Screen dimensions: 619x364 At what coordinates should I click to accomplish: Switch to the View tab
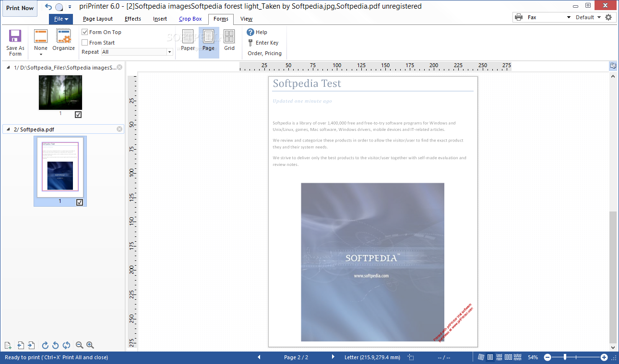tap(247, 19)
